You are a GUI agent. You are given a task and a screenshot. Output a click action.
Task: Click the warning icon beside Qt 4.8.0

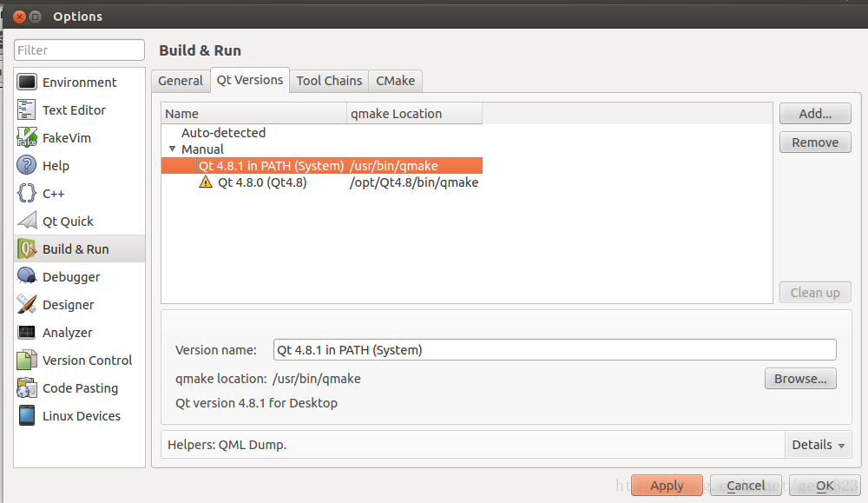(x=206, y=182)
